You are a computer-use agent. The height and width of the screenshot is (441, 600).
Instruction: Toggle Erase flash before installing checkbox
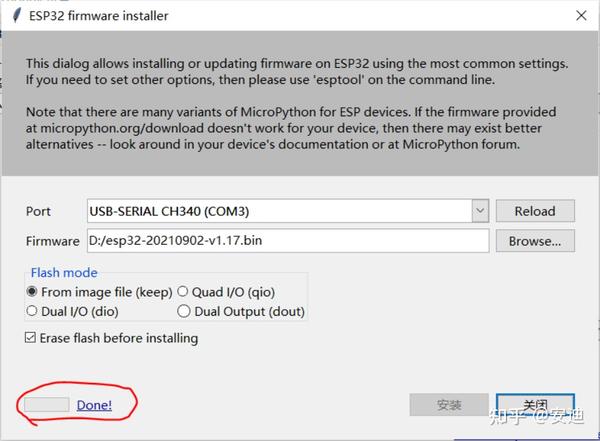30,338
